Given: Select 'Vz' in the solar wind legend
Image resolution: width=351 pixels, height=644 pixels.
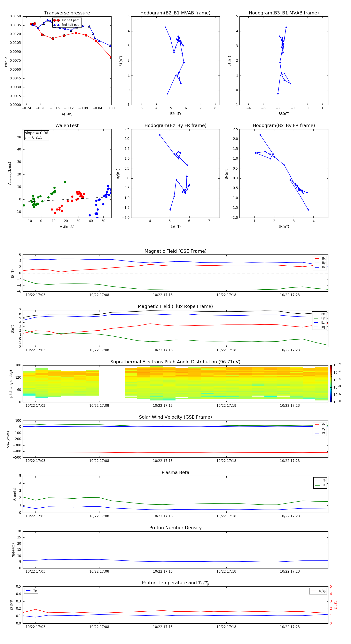Looking at the screenshot, I should coord(320,433).
